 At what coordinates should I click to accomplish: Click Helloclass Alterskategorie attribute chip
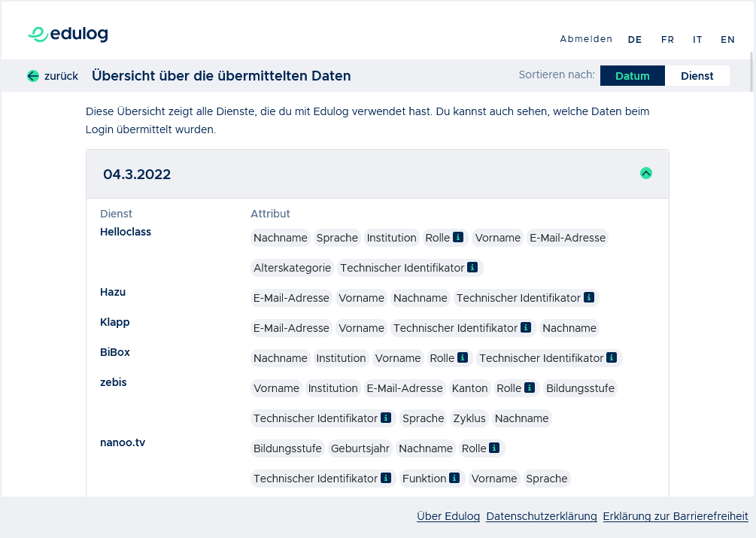tap(292, 268)
